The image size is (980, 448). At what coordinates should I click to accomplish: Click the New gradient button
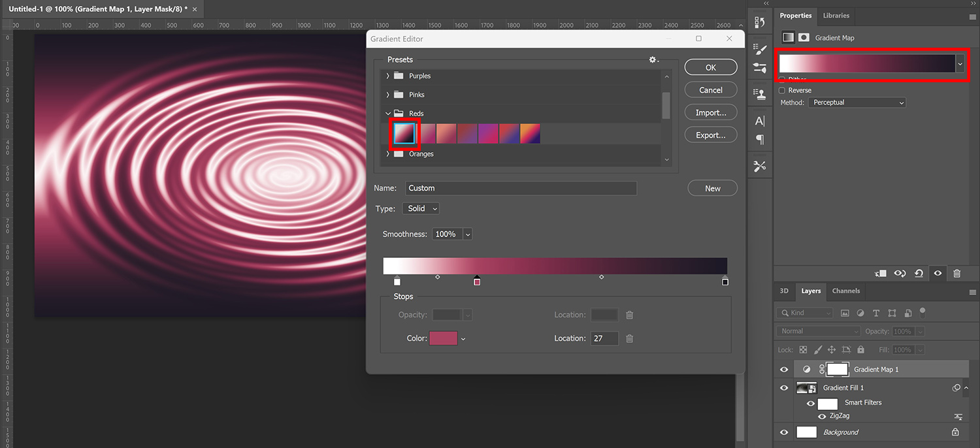pos(712,189)
